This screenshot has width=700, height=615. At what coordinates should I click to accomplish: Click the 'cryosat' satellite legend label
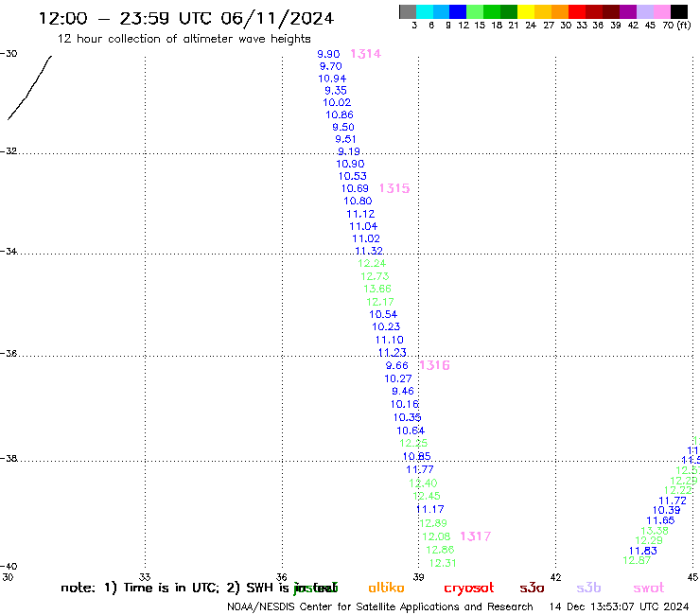(x=469, y=589)
